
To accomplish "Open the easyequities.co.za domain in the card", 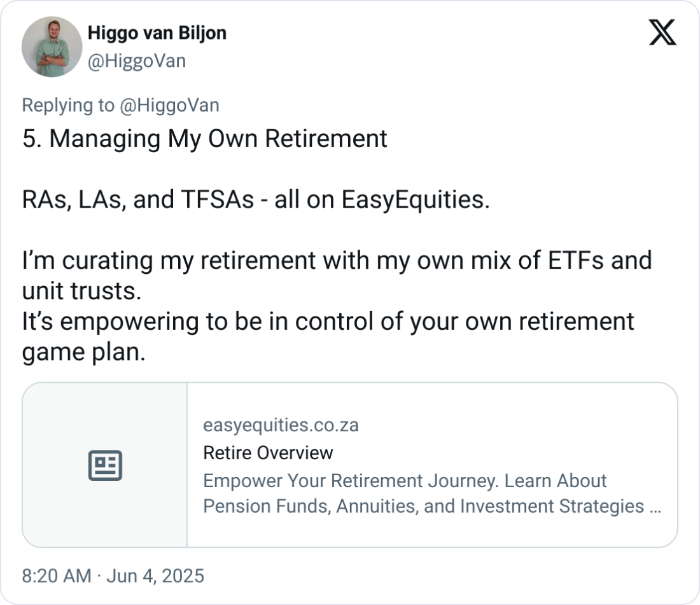I will pyautogui.click(x=281, y=425).
